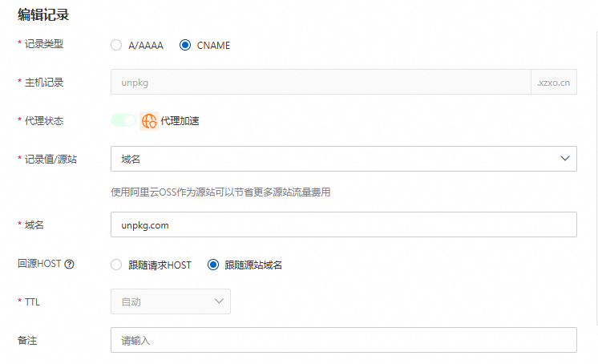This screenshot has height=364, width=598.
Task: Focus the 域名 input containing unpkg.com
Action: 343,224
